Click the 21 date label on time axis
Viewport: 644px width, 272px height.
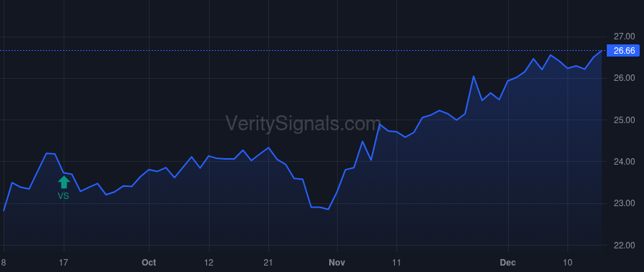pos(268,263)
